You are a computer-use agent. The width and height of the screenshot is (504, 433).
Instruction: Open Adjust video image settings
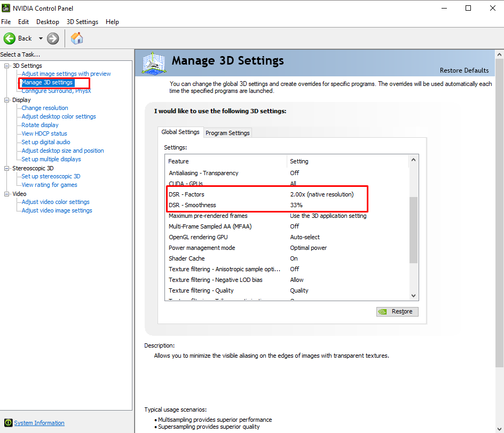[x=57, y=210]
